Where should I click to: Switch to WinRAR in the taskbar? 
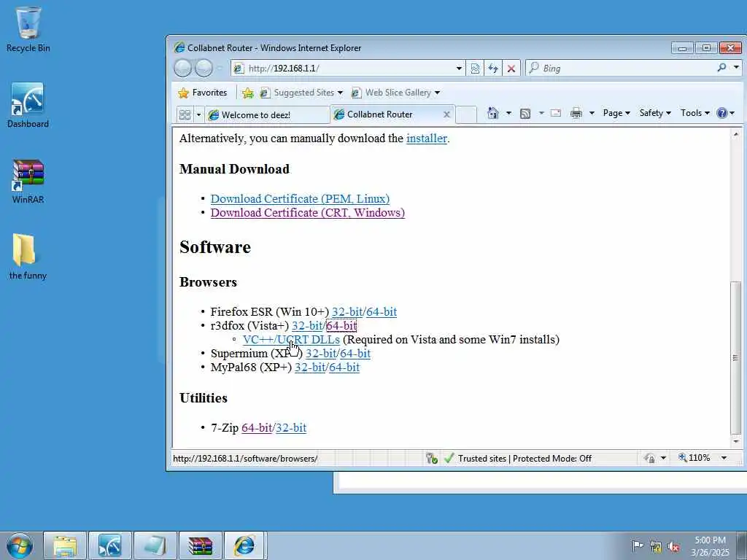[x=200, y=545]
